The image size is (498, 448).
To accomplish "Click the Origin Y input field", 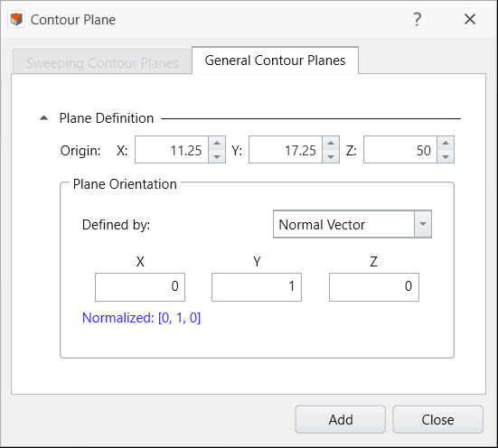I will [x=286, y=150].
